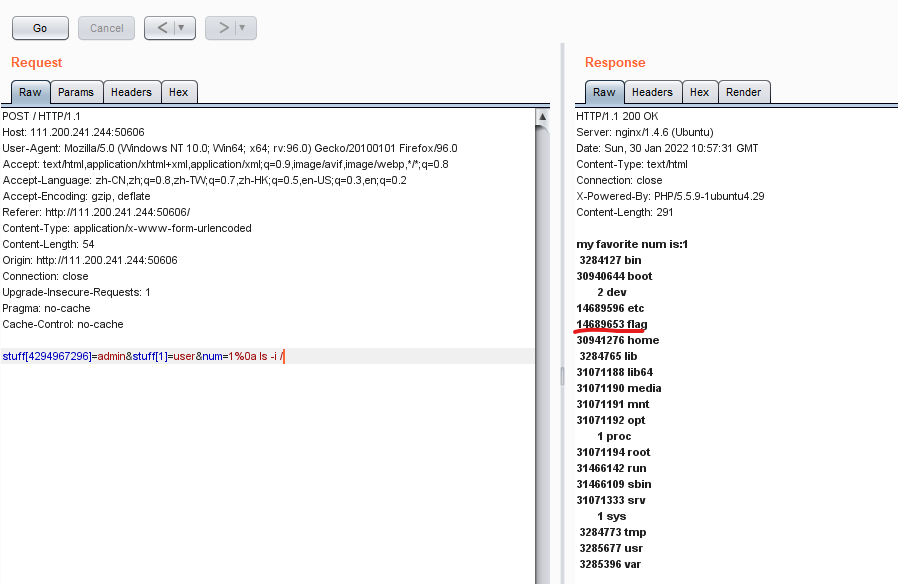Switch to the Response Hex tab
This screenshot has width=898, height=584.
[700, 92]
